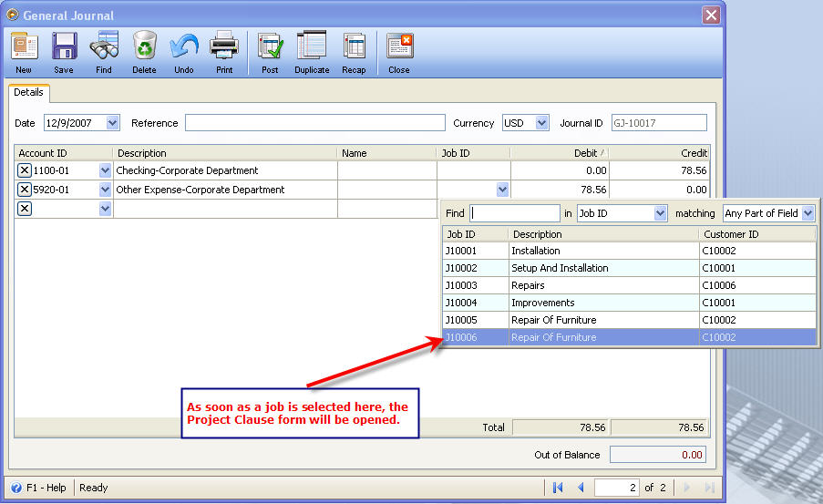Click the 0.00 credit cell on 5920-01 row
Viewport: 823px width, 504px height.
point(659,189)
